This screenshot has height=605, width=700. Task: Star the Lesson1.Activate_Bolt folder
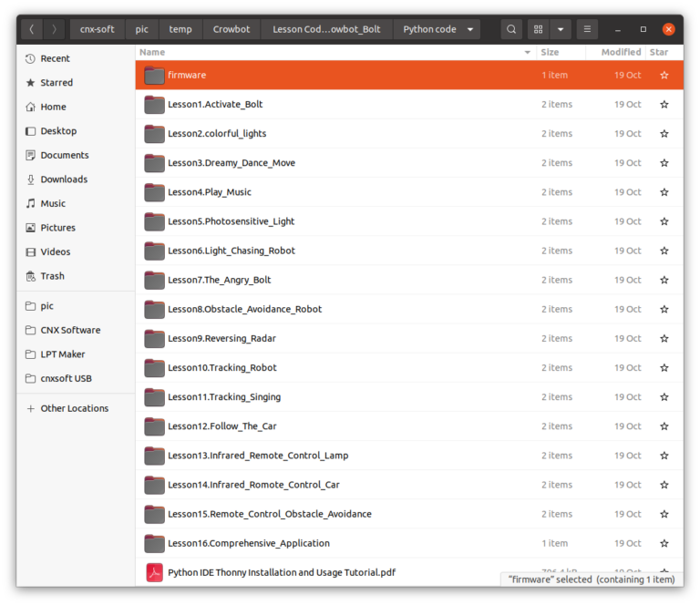coord(664,105)
